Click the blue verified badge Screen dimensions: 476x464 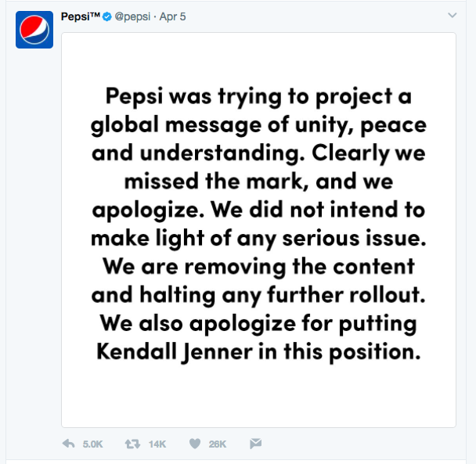click(107, 16)
